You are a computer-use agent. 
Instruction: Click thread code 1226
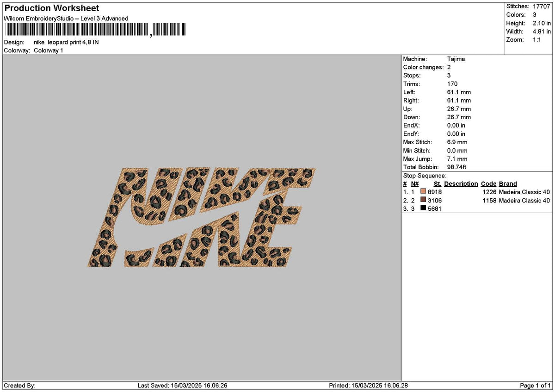pos(489,192)
